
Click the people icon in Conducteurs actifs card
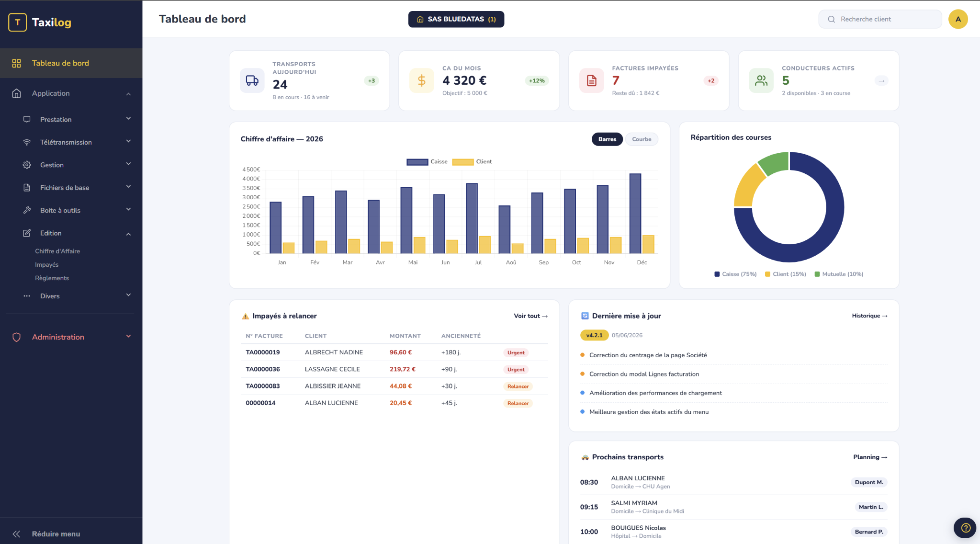coord(761,80)
